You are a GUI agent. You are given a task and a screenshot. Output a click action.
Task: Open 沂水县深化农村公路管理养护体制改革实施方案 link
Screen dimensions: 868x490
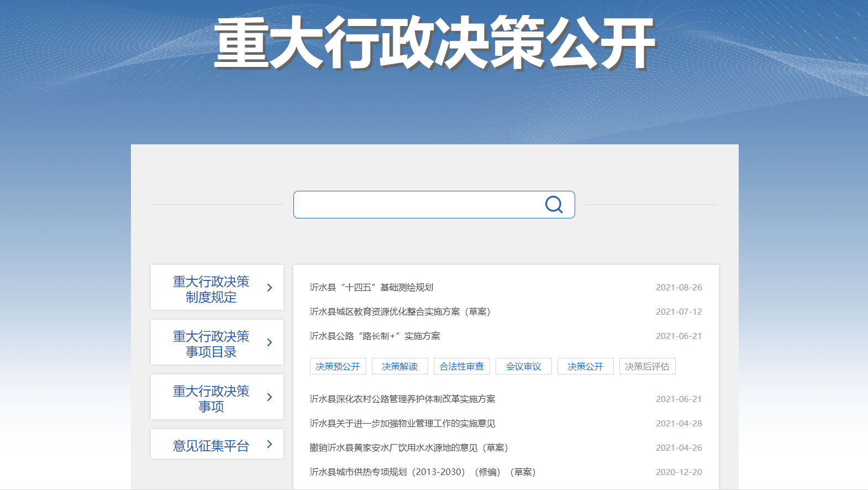[402, 399]
